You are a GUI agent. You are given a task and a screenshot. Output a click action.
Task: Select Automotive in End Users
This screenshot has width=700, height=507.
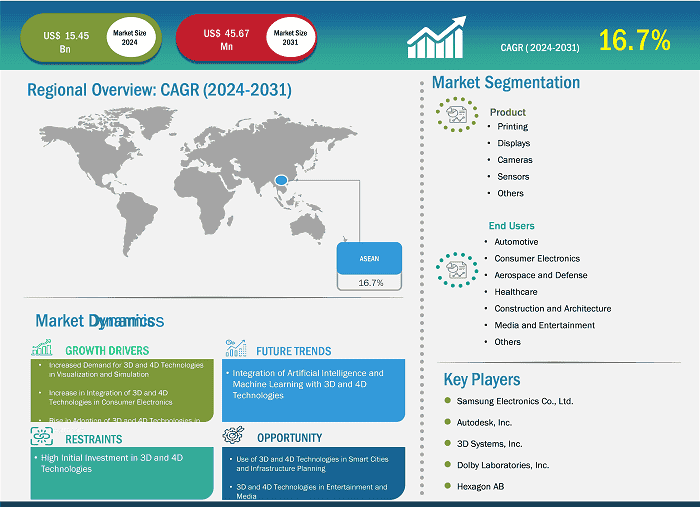pyautogui.click(x=516, y=242)
